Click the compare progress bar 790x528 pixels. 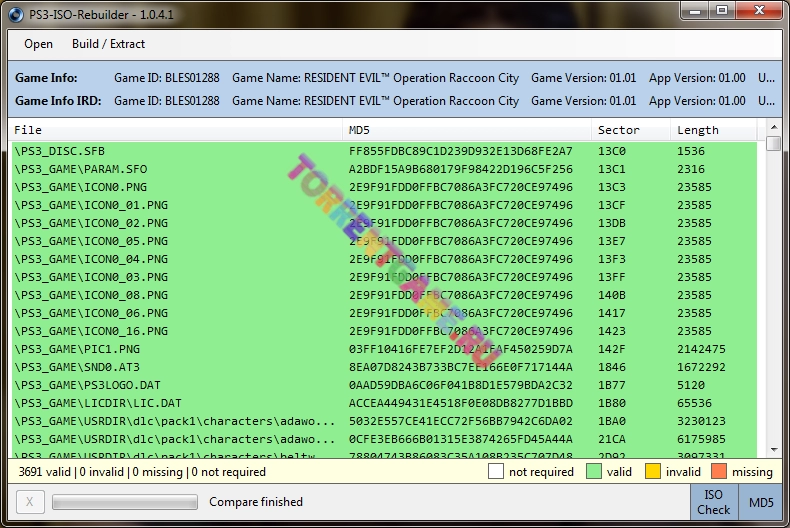tap(124, 502)
